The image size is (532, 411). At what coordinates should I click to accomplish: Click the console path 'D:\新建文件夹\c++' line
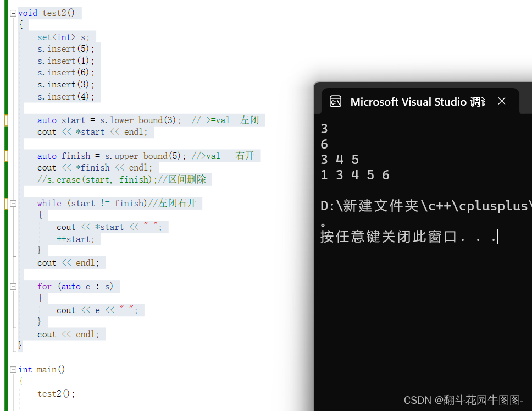point(426,206)
